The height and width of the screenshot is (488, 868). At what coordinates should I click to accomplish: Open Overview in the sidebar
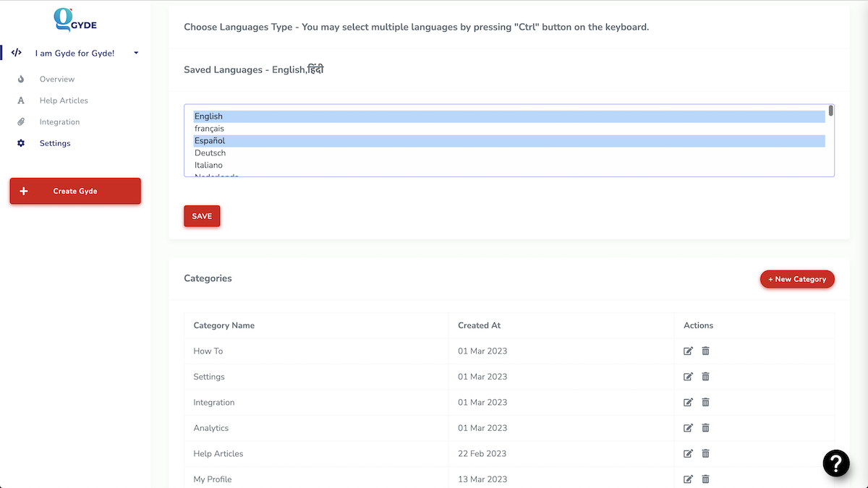tap(57, 80)
